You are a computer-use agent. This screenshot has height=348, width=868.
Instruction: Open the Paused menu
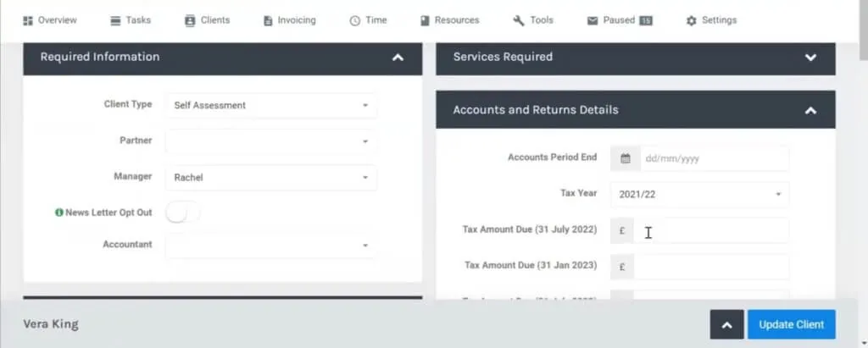(x=620, y=20)
